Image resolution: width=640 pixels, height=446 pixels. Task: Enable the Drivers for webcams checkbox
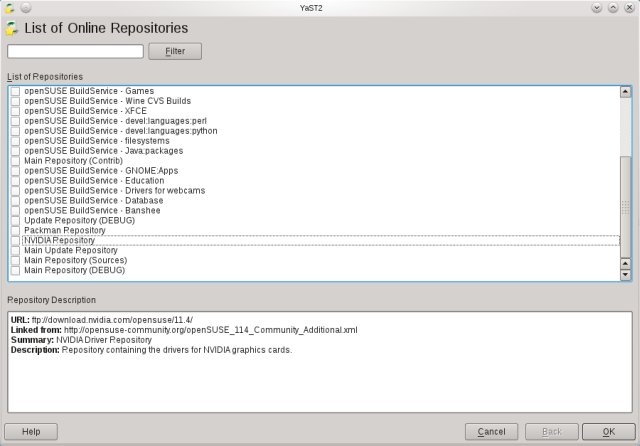15,191
